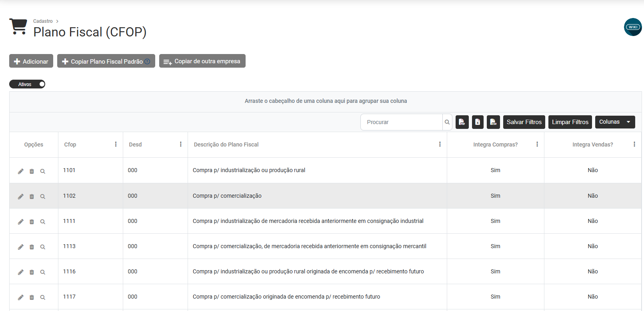The width and height of the screenshot is (644, 311).
Task: Open the Colunas dropdown
Action: (x=615, y=122)
